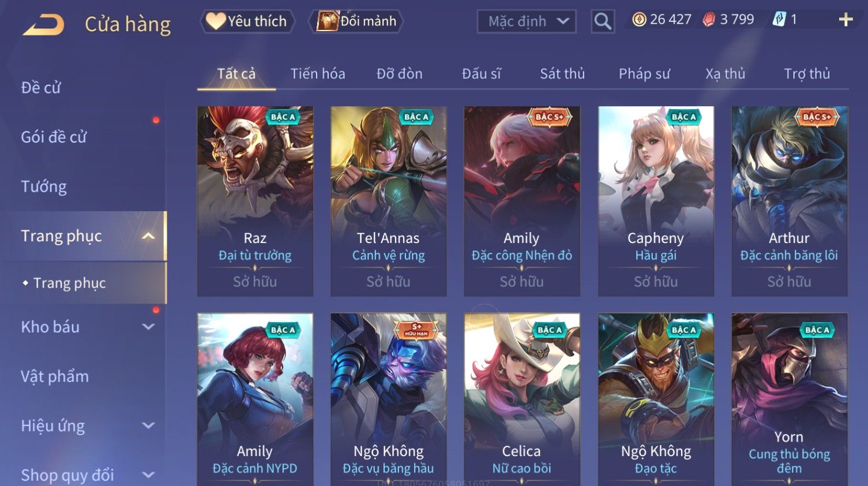Viewport: 868px width, 486px height.
Task: Click the red gem currency icon
Action: coord(709,20)
